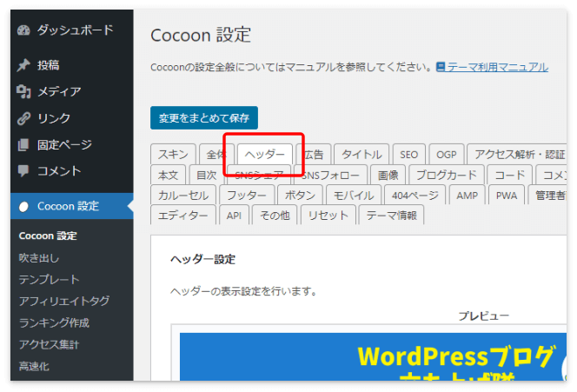
Task: Open the bold Cocoon 設定 submenu entry
Action: click(x=48, y=236)
